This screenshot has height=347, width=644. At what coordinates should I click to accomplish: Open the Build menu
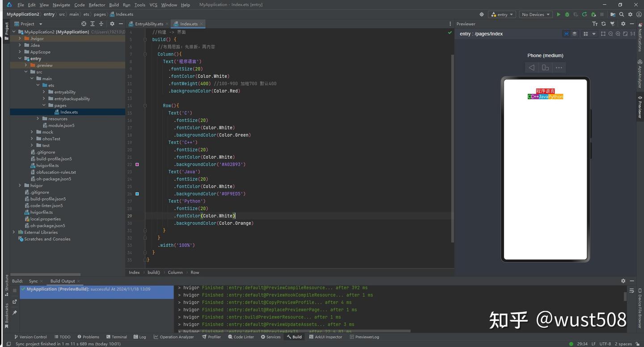pos(114,5)
